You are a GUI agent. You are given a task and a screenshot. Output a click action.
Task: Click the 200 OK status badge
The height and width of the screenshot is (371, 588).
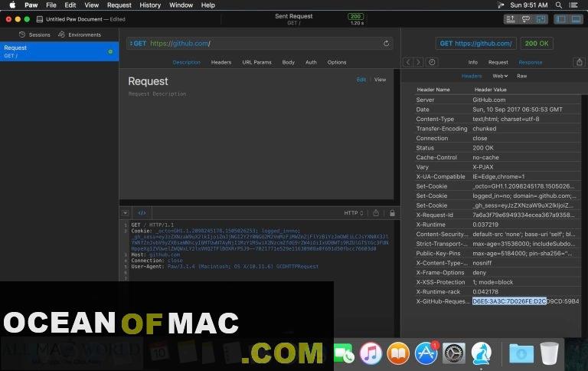pos(537,44)
